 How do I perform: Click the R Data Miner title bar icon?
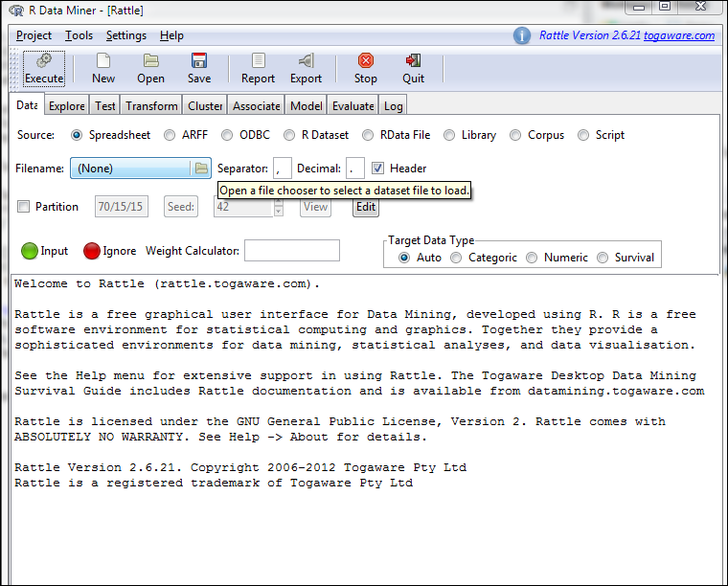click(16, 10)
